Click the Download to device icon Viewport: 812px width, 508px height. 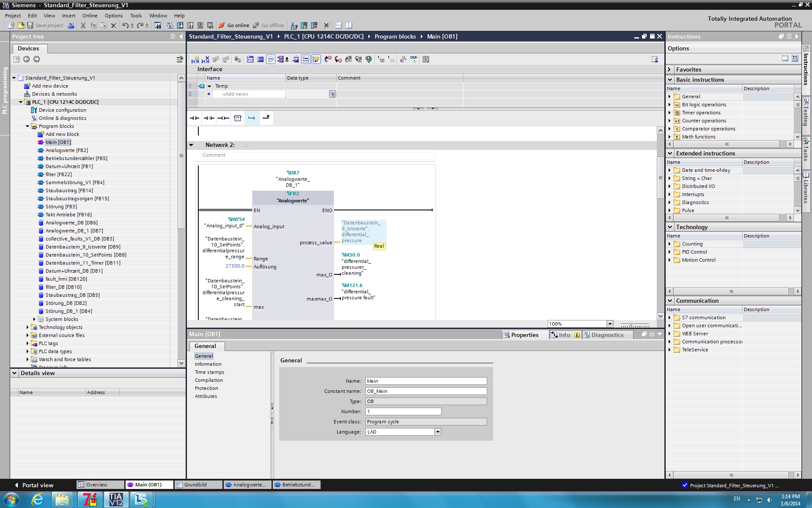coord(180,25)
